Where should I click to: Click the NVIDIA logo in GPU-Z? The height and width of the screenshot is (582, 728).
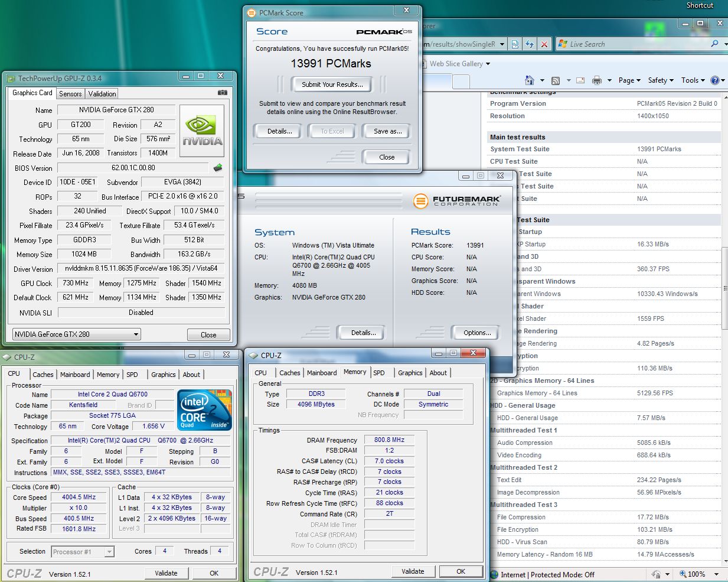tap(202, 131)
